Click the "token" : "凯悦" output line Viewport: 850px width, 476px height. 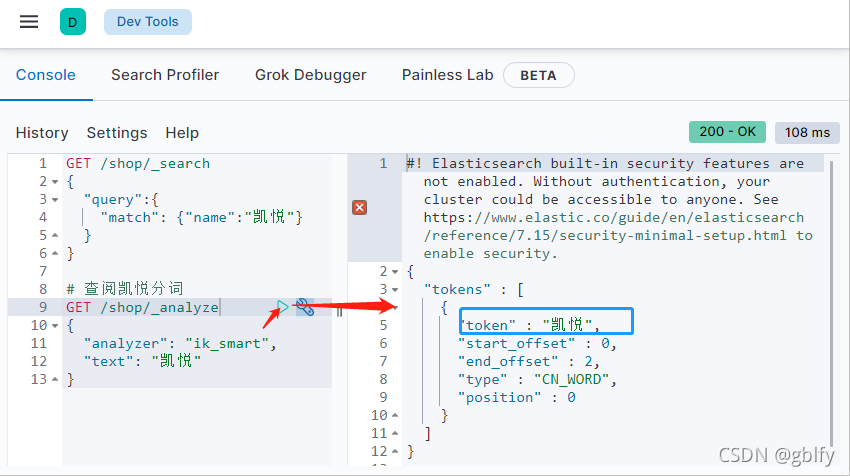[x=529, y=325]
